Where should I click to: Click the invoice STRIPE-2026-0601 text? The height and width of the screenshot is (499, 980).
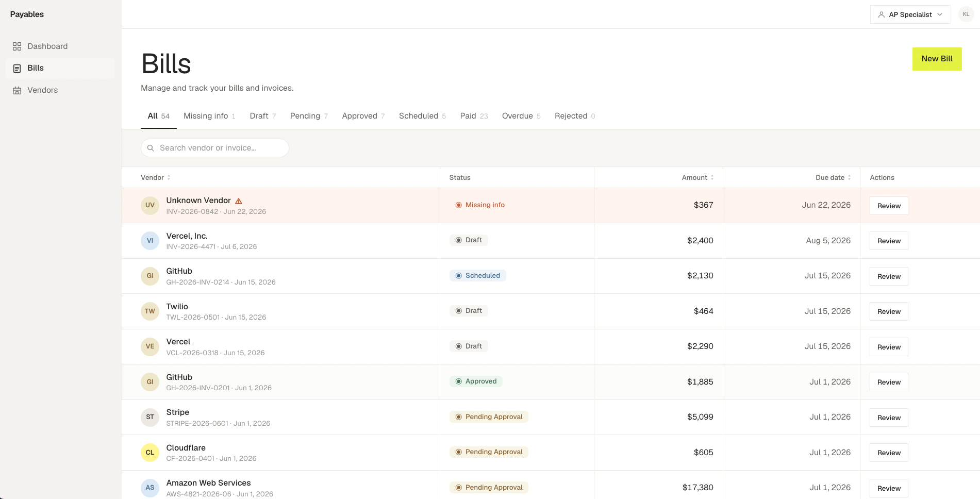(197, 424)
